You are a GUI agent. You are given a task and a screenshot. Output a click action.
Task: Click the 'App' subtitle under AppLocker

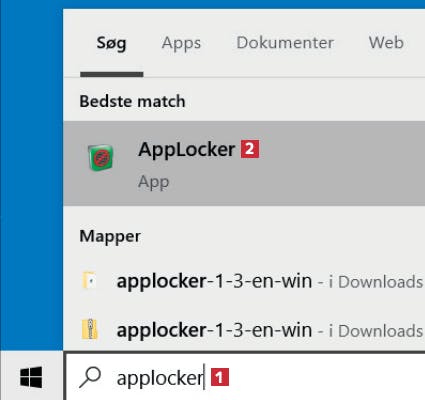(x=154, y=182)
